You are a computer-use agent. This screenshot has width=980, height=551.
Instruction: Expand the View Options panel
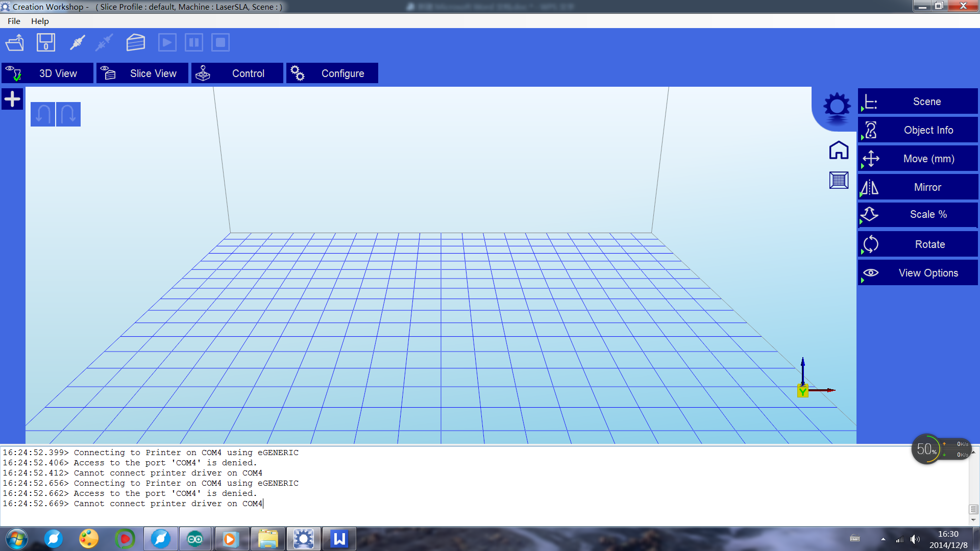point(918,273)
